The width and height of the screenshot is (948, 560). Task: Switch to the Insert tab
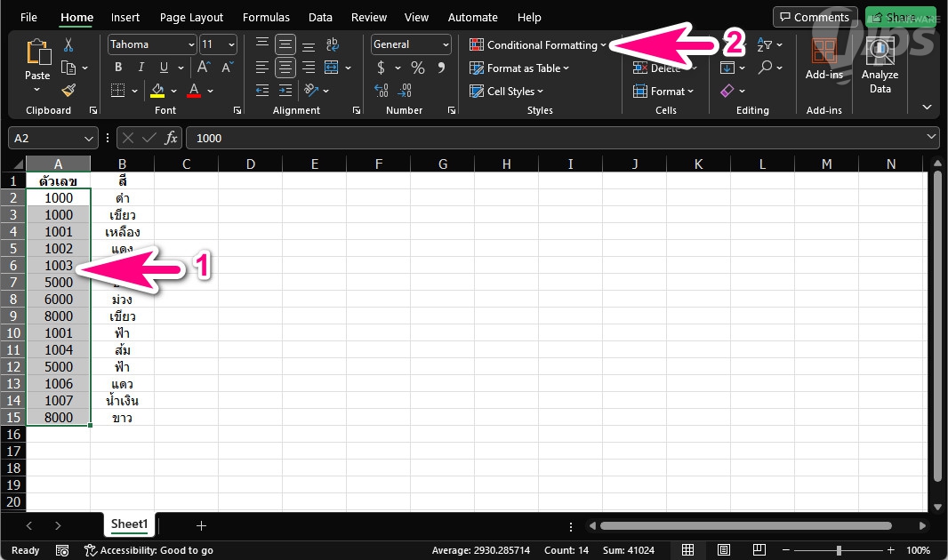[125, 17]
